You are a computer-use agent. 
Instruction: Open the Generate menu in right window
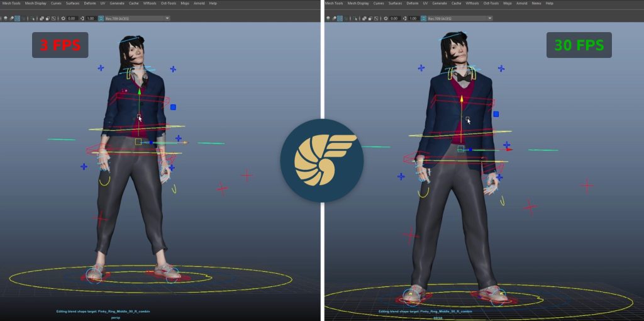[440, 3]
